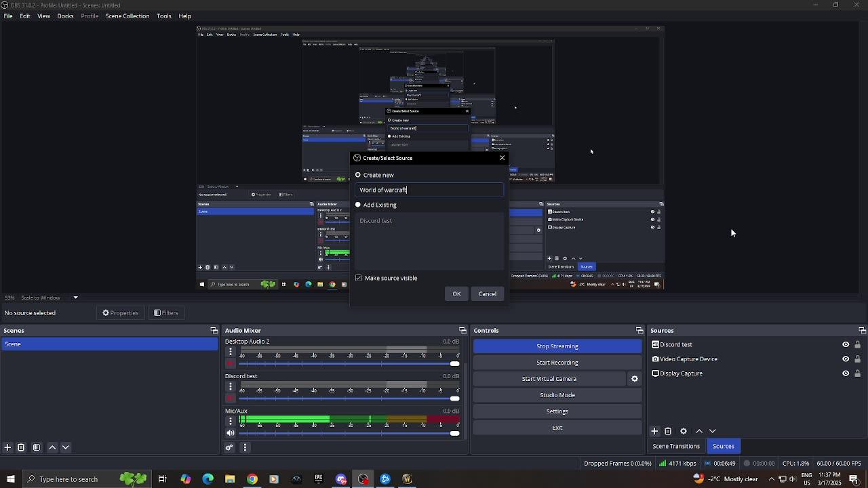Uncheck Make source visible checkbox
Image resolution: width=868 pixels, height=488 pixels.
[359, 278]
